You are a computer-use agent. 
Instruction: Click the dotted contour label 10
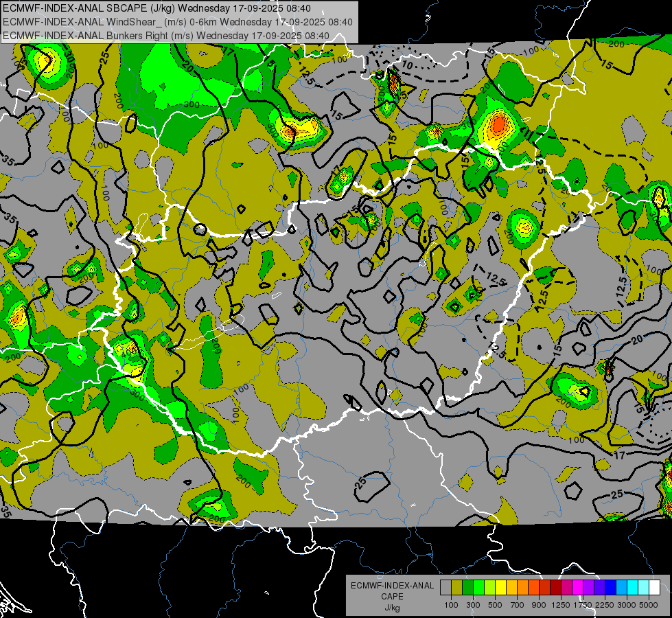(407, 65)
